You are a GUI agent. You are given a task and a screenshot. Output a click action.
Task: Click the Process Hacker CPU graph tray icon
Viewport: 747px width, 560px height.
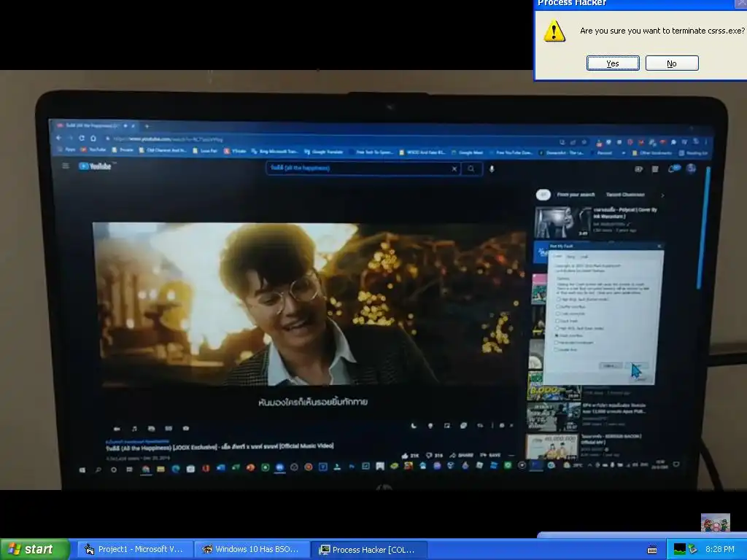pos(679,550)
